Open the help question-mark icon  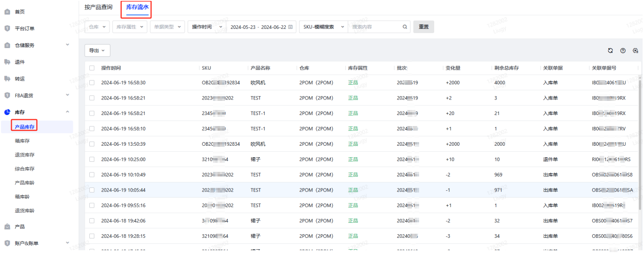(x=623, y=51)
